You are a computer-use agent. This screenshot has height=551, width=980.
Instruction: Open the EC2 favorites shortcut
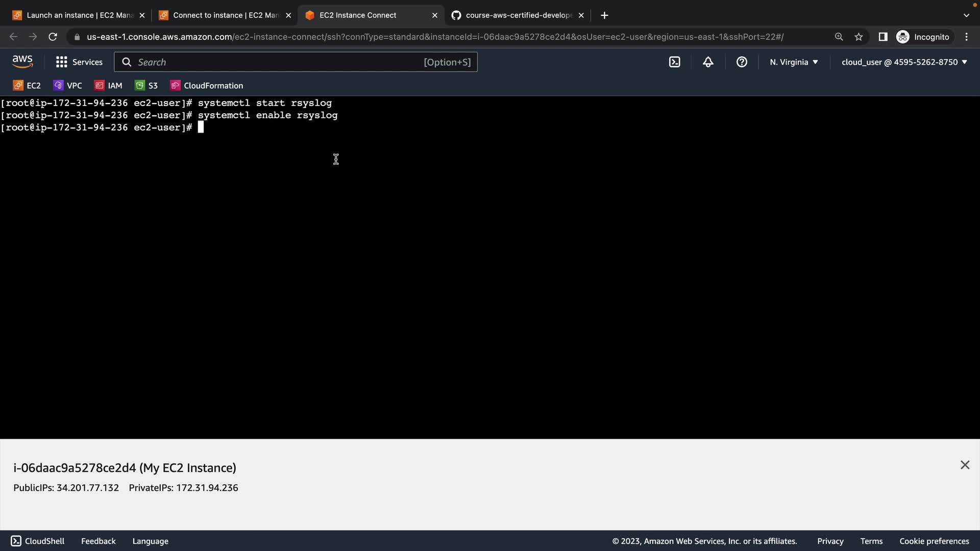(x=27, y=86)
